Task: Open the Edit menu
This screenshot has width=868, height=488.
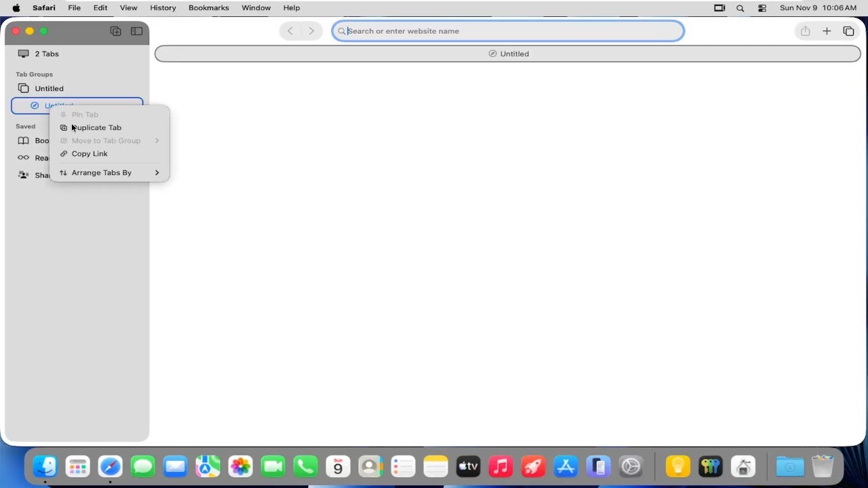Action: tap(100, 8)
